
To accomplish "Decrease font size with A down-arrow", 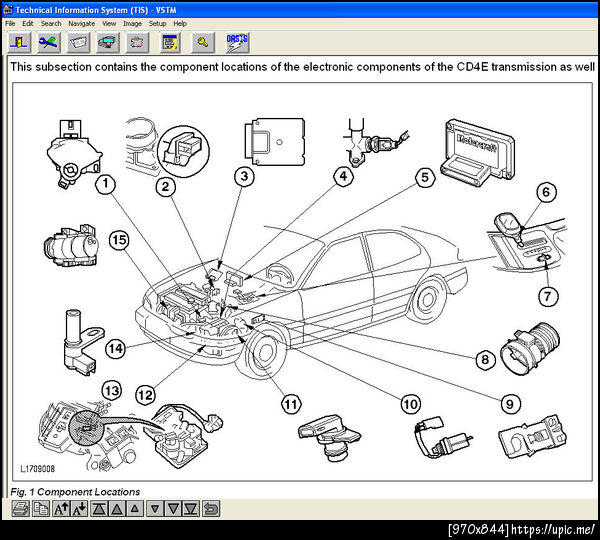I will pos(80,509).
